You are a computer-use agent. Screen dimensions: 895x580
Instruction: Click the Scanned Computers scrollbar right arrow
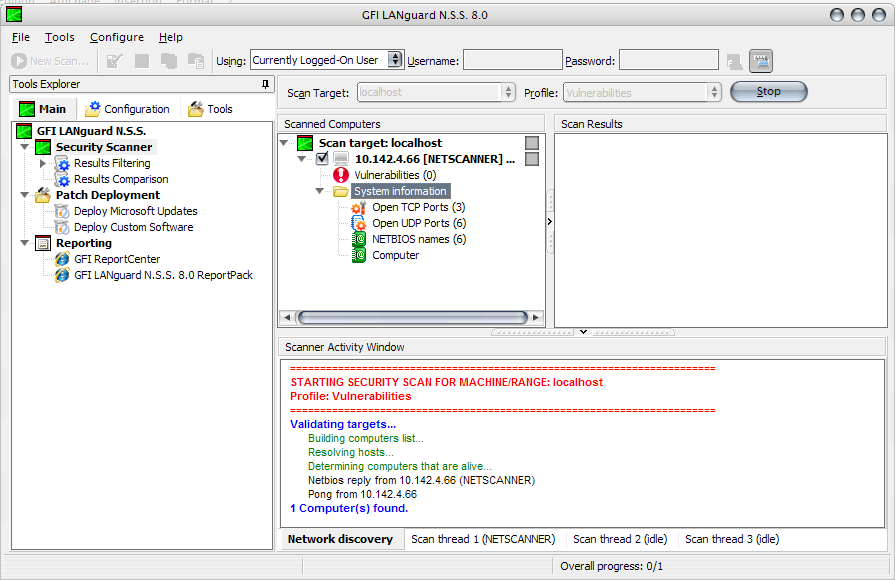(536, 317)
